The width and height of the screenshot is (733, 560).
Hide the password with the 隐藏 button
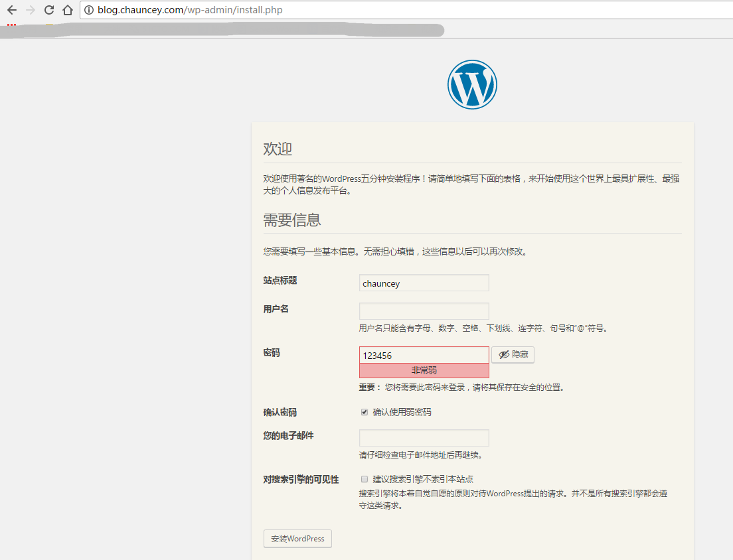[x=513, y=354]
